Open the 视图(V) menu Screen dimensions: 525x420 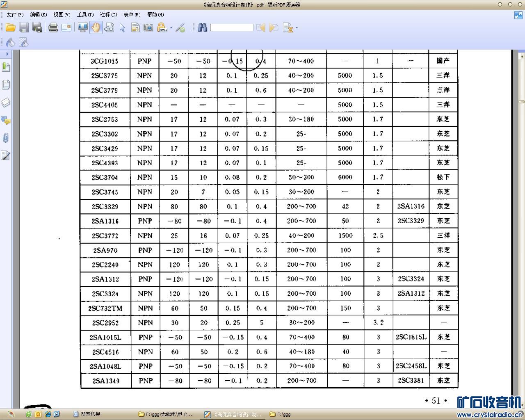click(x=62, y=15)
